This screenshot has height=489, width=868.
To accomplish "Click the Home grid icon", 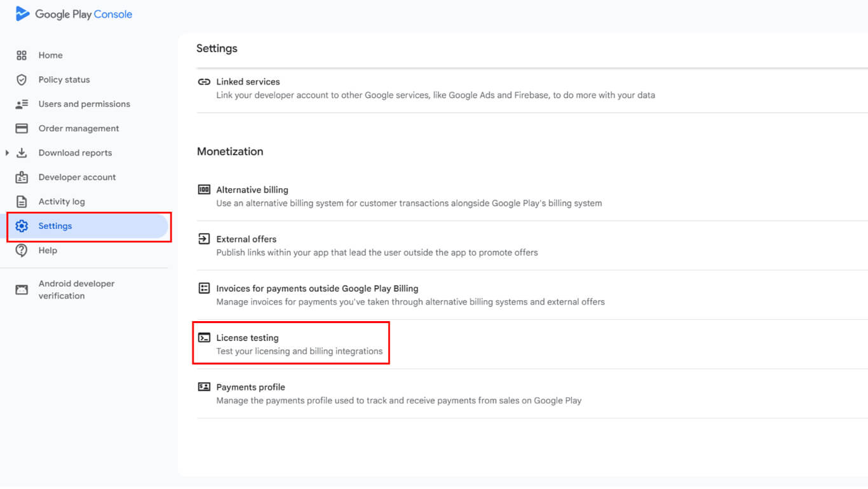I will click(x=22, y=55).
